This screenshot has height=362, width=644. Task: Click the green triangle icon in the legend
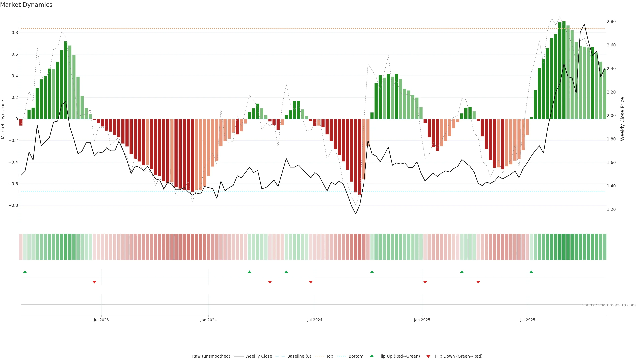[372, 356]
